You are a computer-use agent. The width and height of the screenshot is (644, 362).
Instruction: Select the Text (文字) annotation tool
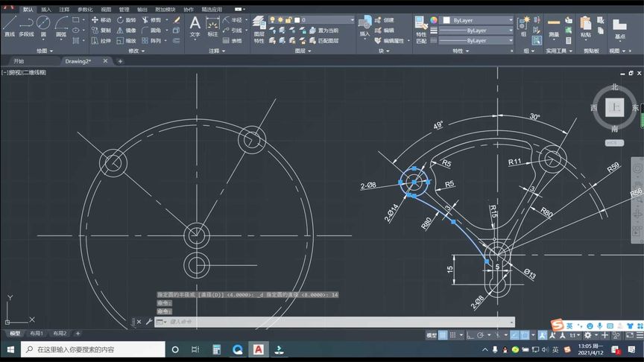tap(195, 27)
